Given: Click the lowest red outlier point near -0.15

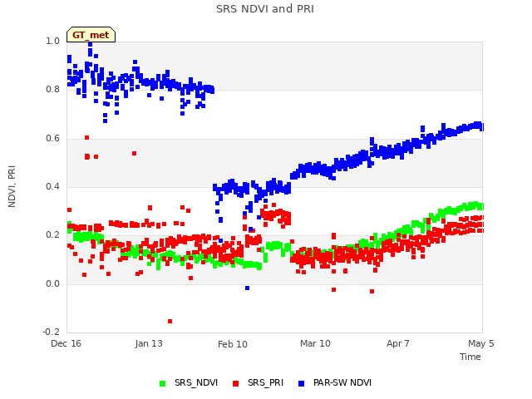Looking at the screenshot, I should pyautogui.click(x=170, y=322).
